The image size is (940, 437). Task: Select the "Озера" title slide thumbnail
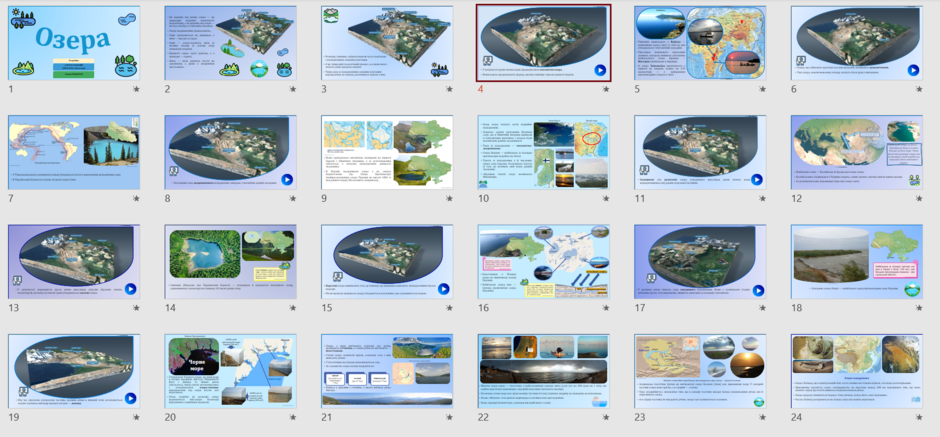74,43
